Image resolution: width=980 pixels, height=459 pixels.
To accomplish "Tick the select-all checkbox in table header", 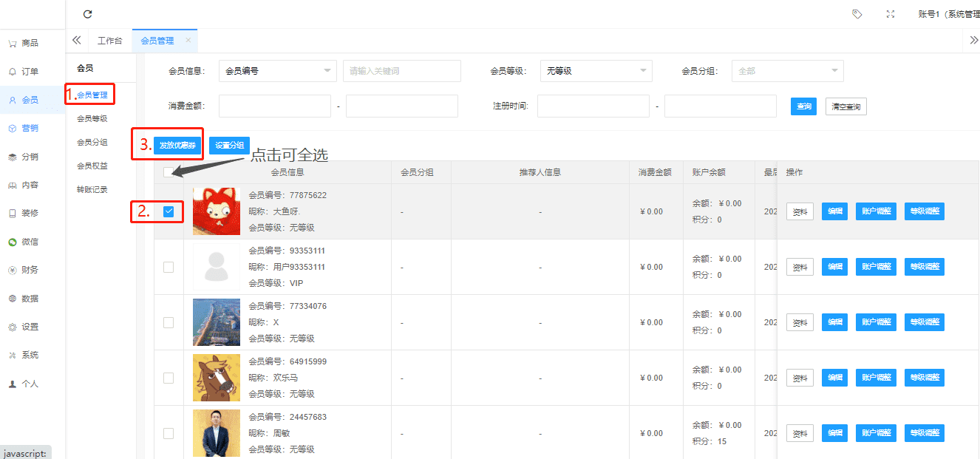I will [169, 172].
